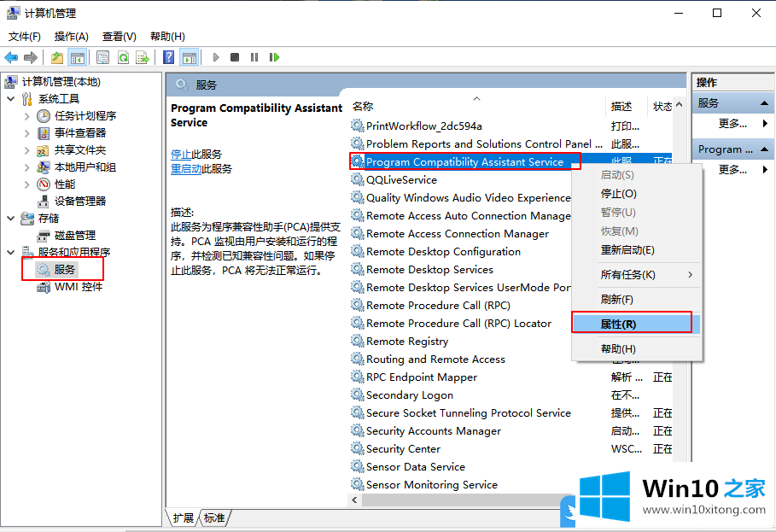The image size is (776, 532).
Task: Collapse the 服务 actions section arrow
Action: [x=764, y=103]
